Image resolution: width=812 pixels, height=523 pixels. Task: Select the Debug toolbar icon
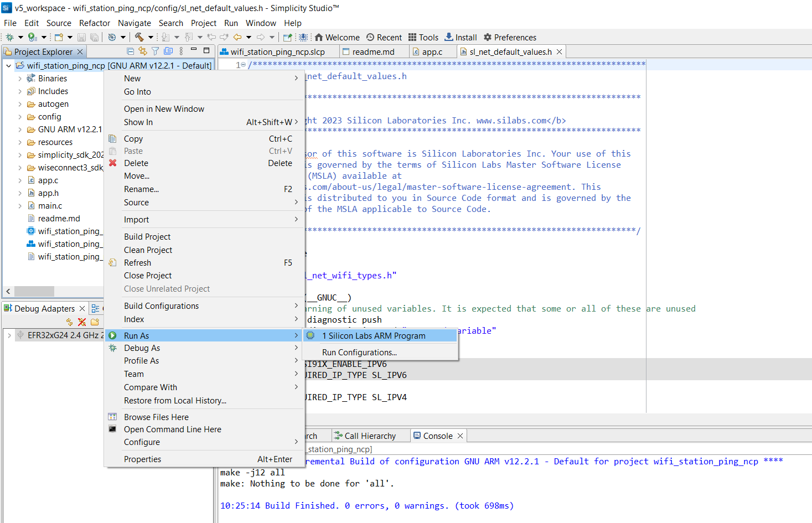click(9, 37)
